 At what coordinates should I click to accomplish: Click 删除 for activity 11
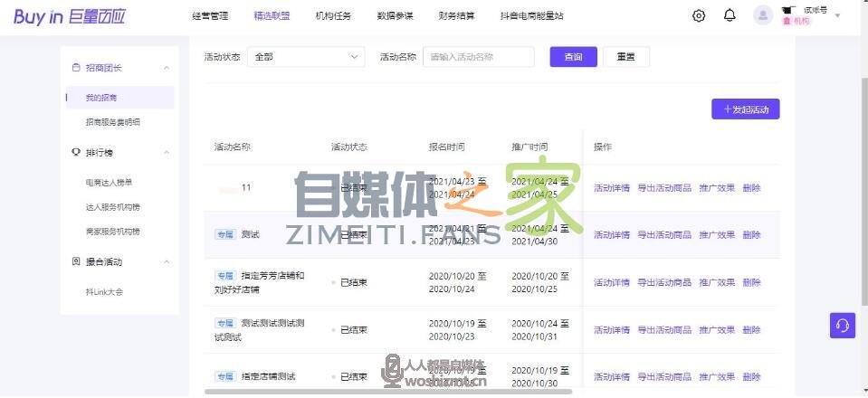point(752,187)
